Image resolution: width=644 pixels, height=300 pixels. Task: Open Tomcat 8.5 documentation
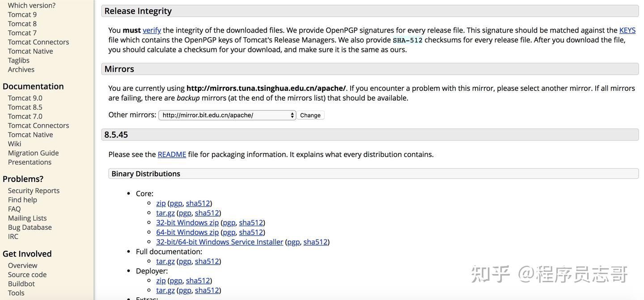coord(25,107)
